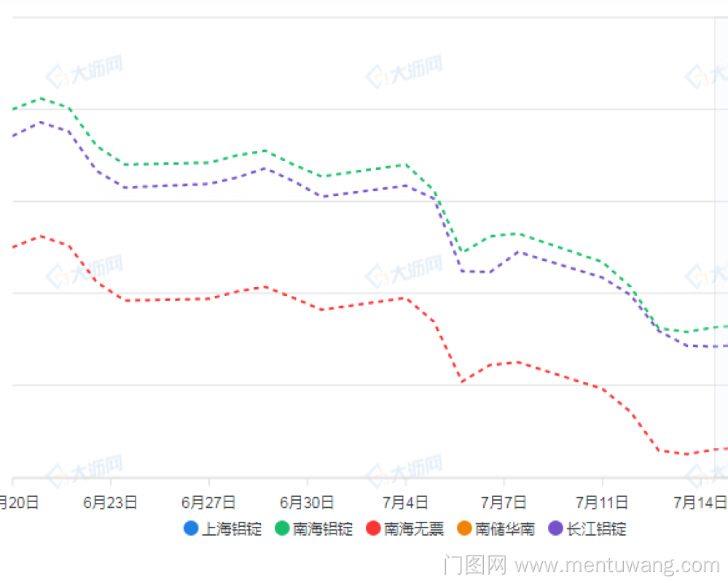Toggle 南海无票 series label text
The image size is (728, 583).
[413, 529]
